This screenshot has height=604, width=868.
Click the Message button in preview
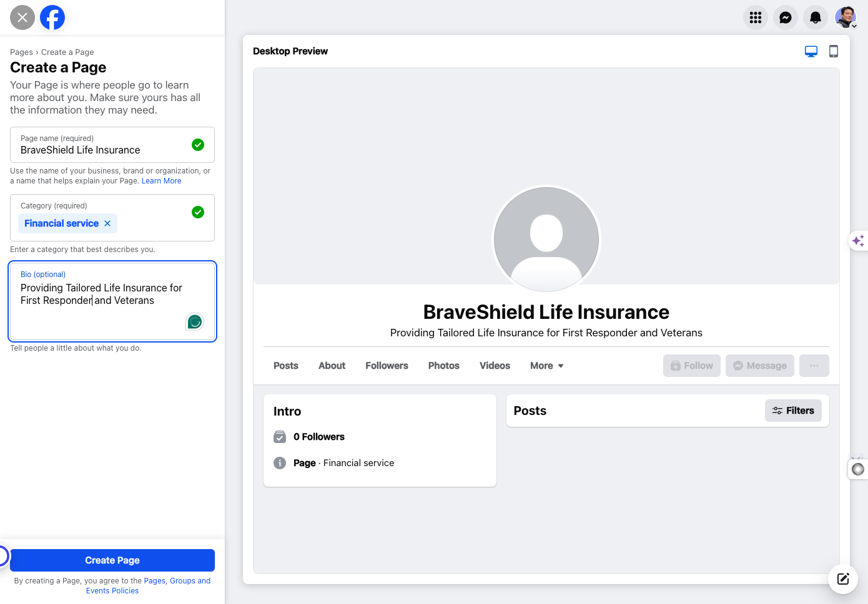(x=760, y=366)
